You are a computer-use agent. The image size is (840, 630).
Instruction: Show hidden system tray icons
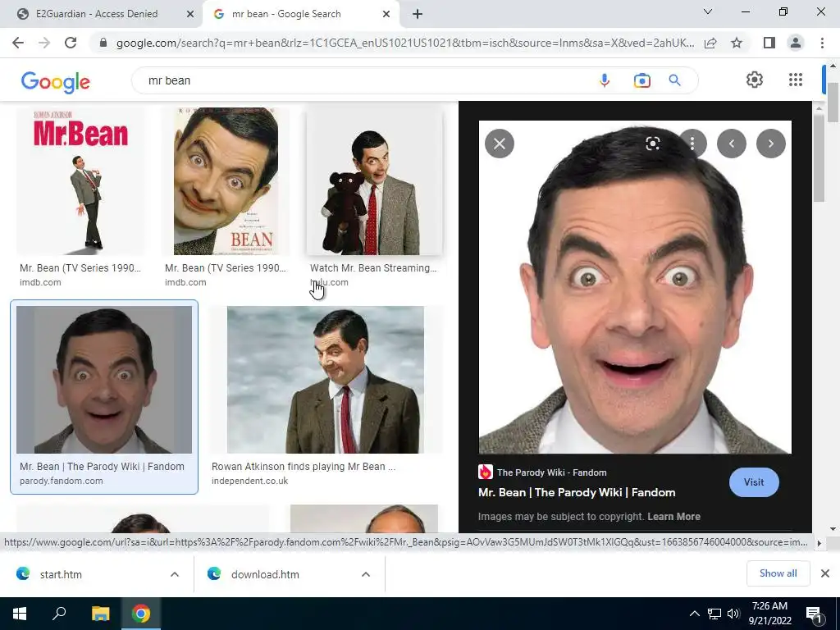point(694,614)
